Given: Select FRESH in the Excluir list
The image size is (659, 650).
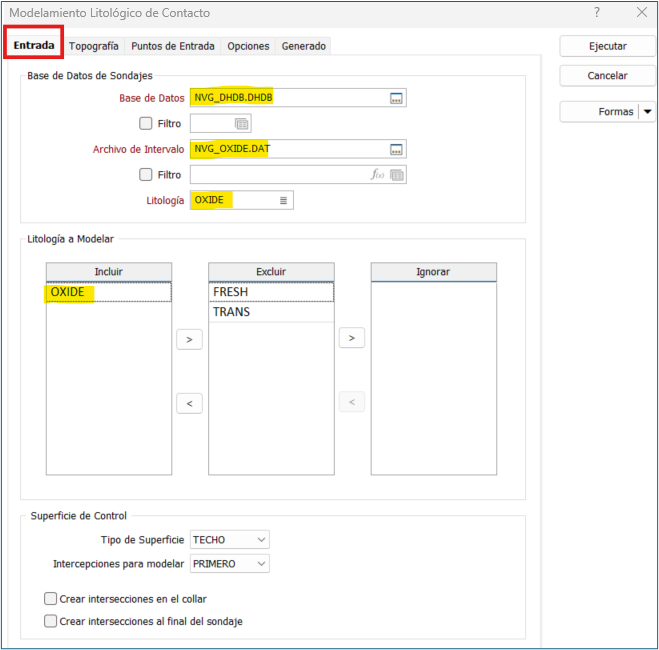Looking at the screenshot, I should 270,292.
